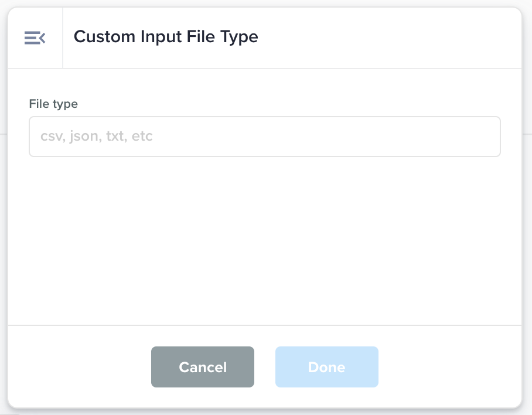Viewport: 532px width, 415px height.
Task: Choose the gray Cancel button in footer
Action: (x=202, y=367)
